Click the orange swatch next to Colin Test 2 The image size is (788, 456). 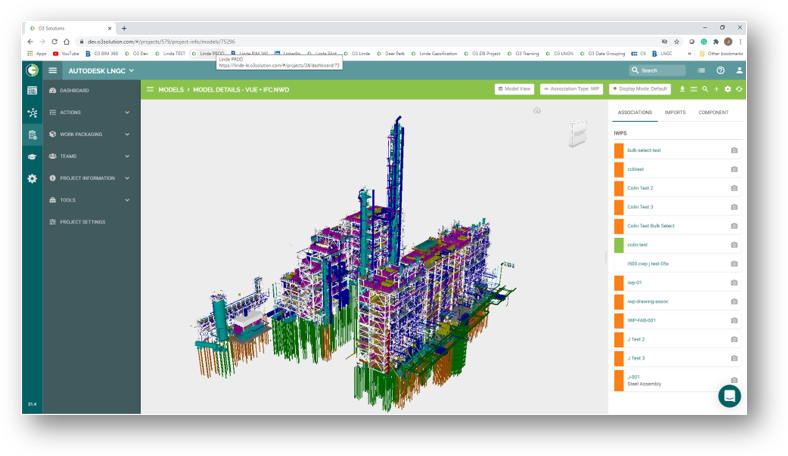(x=619, y=188)
